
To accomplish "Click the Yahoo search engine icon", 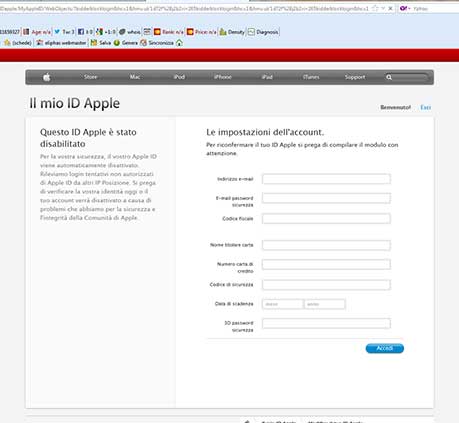I will click(x=403, y=8).
